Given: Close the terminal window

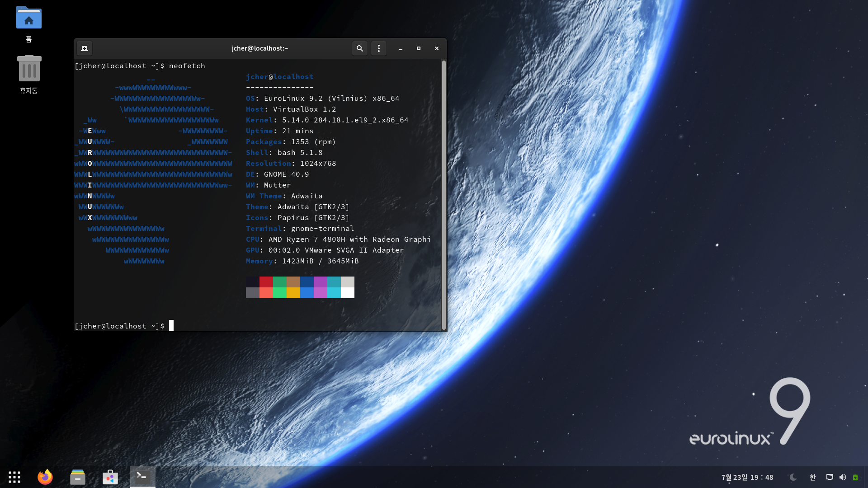Looking at the screenshot, I should click(437, 48).
